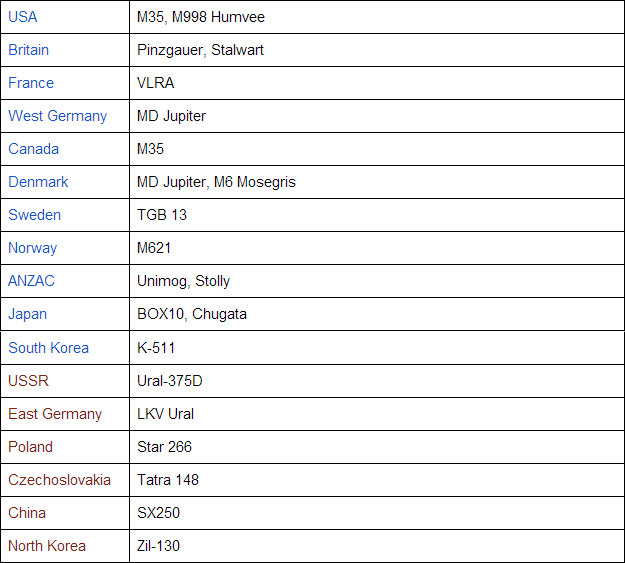Image resolution: width=625 pixels, height=563 pixels.
Task: Click the 'Unimog, Stolly' cell
Action: (x=377, y=281)
